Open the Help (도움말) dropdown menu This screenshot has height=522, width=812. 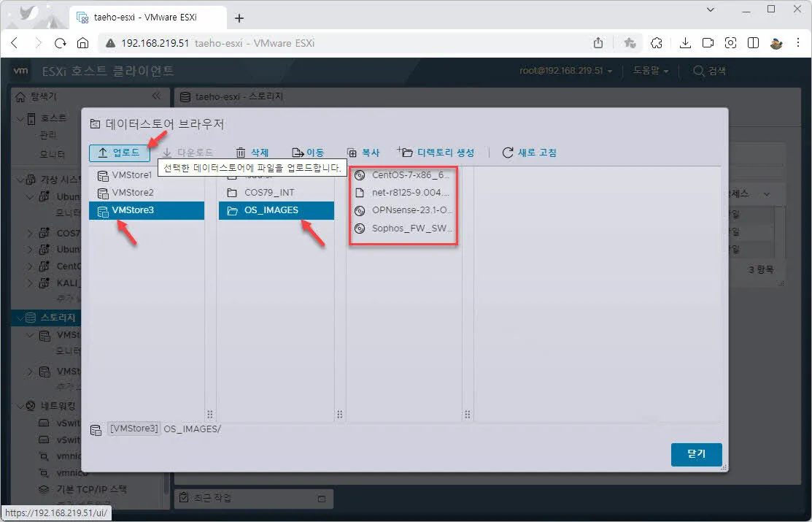[651, 71]
